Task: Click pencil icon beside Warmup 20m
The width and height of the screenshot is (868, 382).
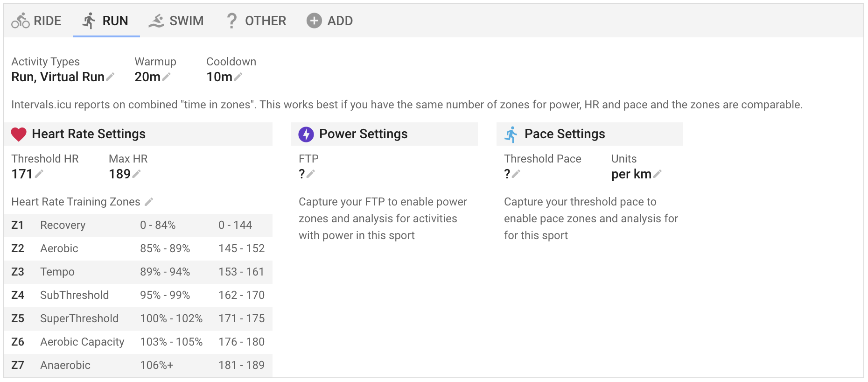Action: (x=167, y=77)
